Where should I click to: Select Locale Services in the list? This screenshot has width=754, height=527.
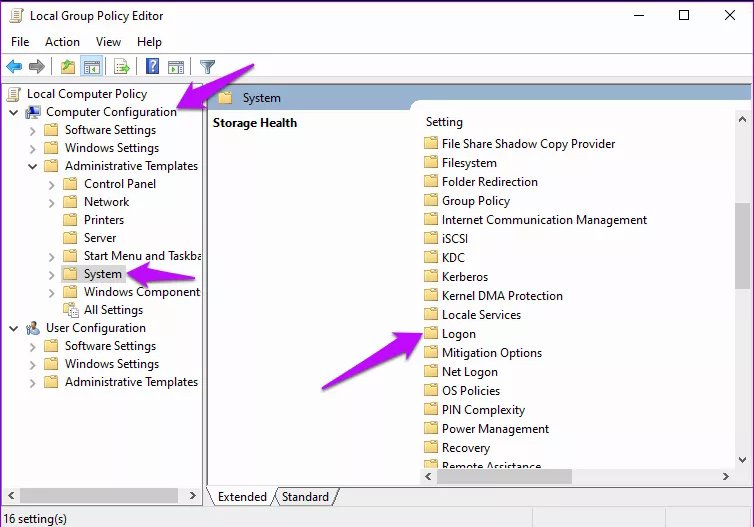481,314
